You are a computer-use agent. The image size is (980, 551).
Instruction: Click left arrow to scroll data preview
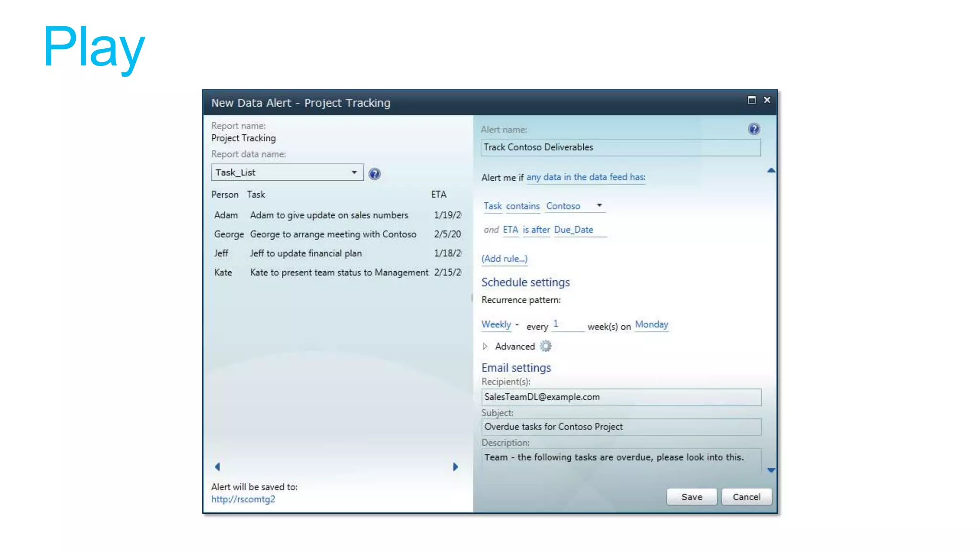(217, 467)
